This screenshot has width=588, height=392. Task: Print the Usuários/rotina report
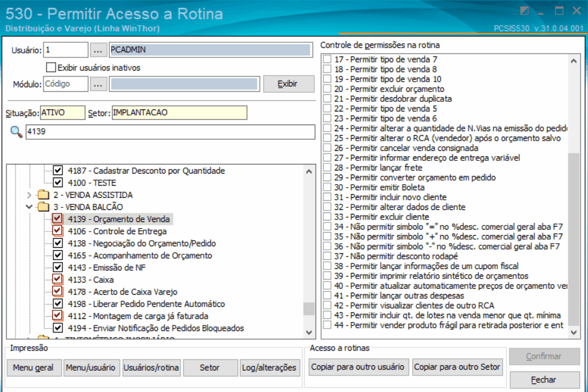pos(151,368)
